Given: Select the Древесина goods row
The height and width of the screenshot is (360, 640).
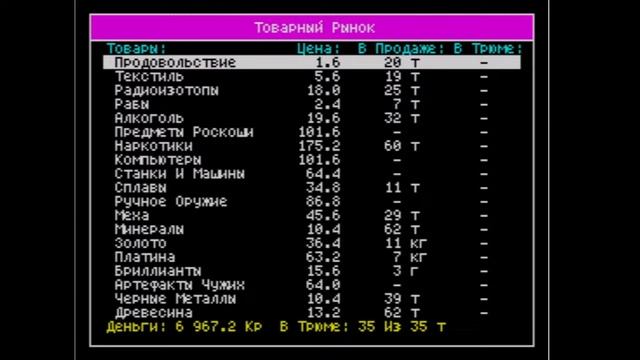Looking at the screenshot, I should point(312,312).
